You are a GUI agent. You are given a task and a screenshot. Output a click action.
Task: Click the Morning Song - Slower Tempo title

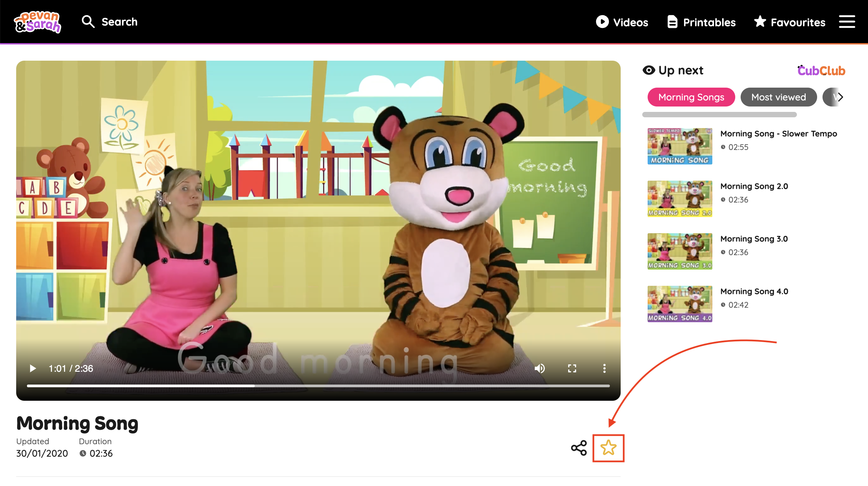coord(779,134)
